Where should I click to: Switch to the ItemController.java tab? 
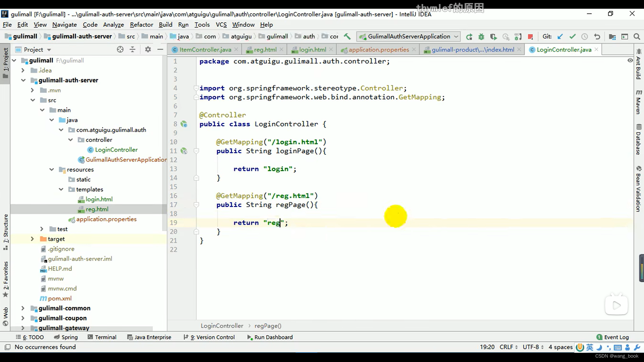[205, 50]
